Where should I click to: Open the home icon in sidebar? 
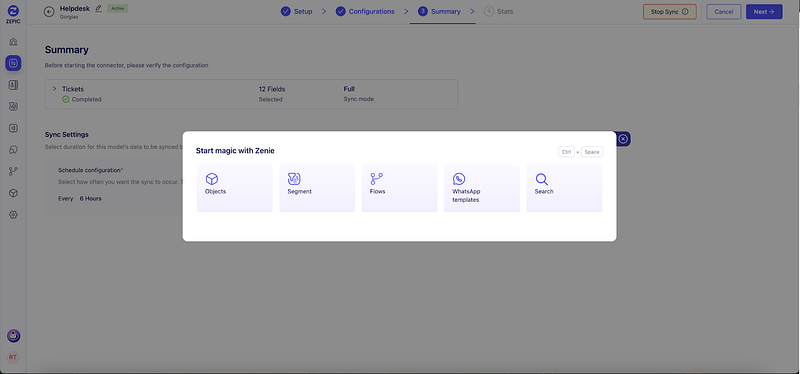pos(13,41)
